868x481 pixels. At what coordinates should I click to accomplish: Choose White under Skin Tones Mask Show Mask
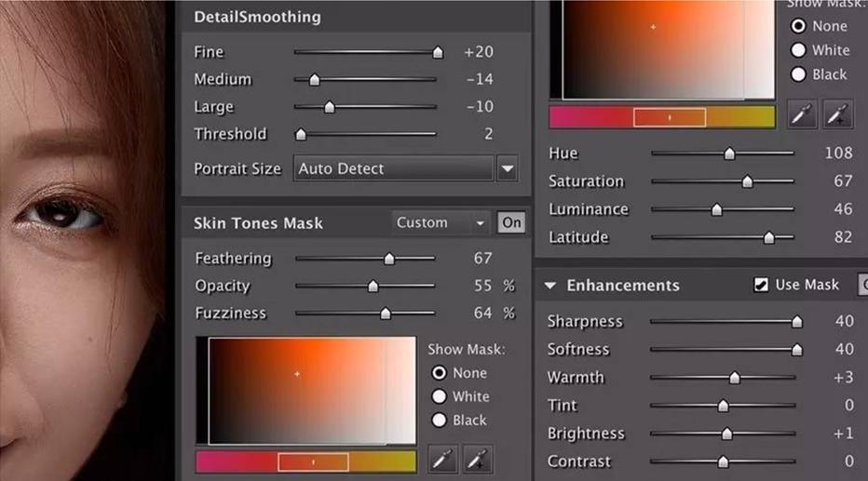pos(440,396)
